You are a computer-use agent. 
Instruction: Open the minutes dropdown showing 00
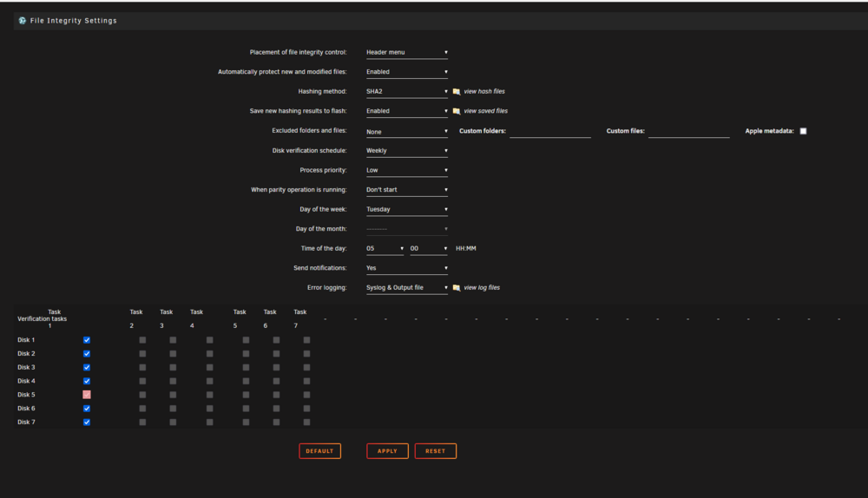tap(429, 248)
